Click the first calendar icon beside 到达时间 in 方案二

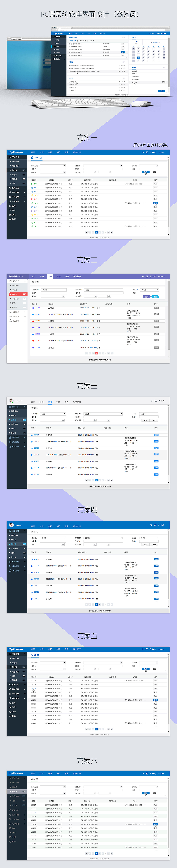click(x=96, y=297)
